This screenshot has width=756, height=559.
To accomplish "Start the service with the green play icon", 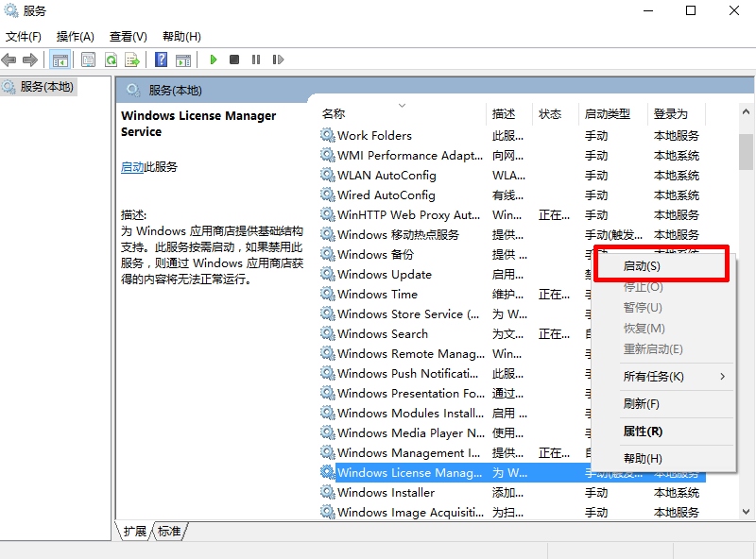I will pyautogui.click(x=213, y=59).
